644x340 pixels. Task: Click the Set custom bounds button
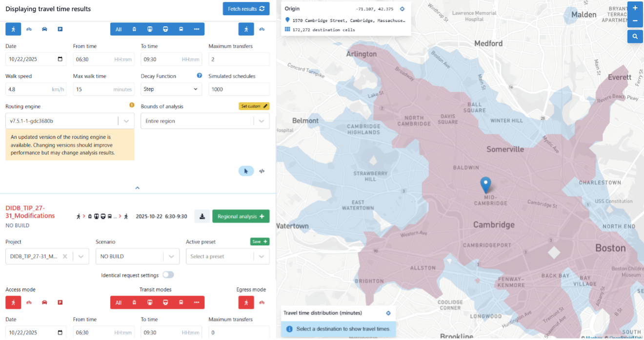(x=254, y=106)
